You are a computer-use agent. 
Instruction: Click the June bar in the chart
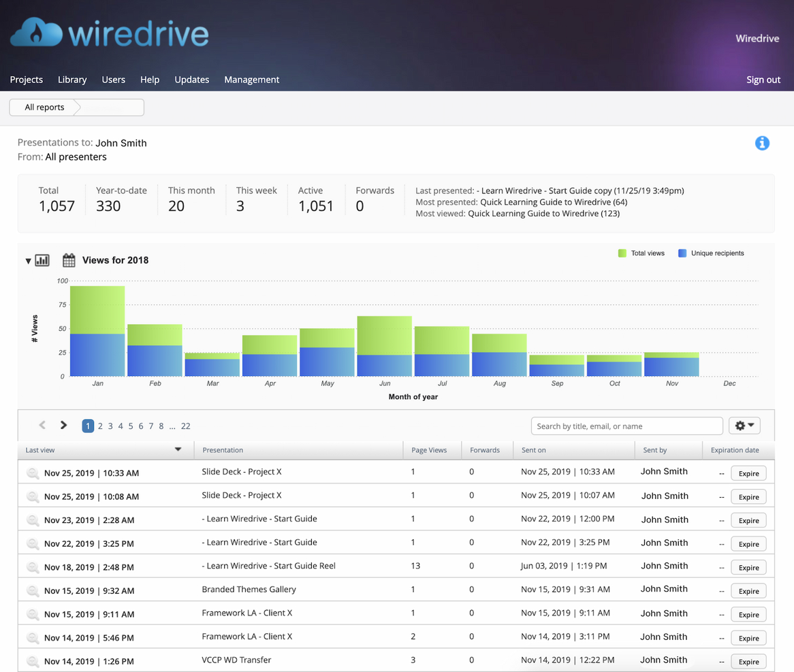click(384, 347)
